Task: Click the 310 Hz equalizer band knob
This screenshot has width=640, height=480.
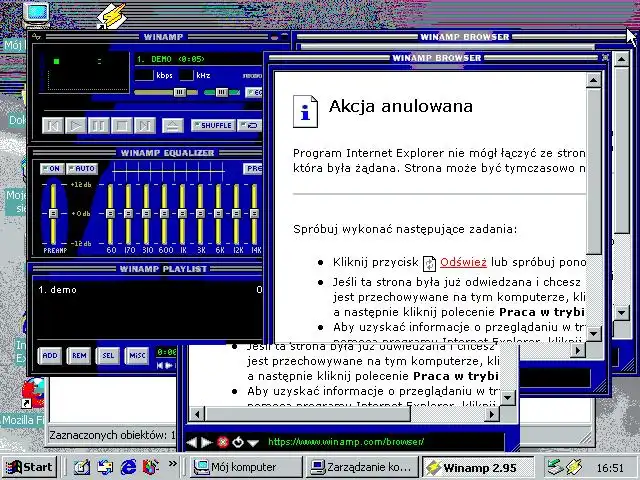Action: point(146,213)
